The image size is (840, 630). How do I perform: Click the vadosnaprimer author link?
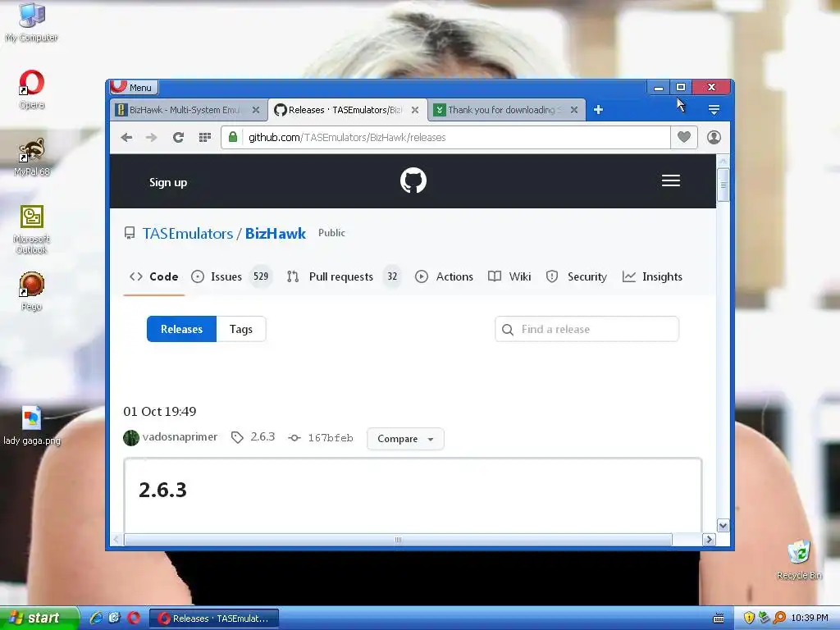pos(180,436)
